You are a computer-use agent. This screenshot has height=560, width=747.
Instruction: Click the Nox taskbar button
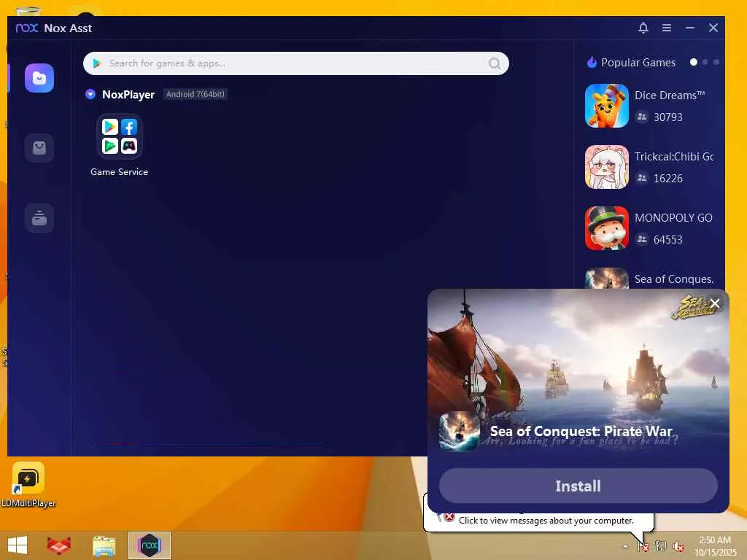pyautogui.click(x=150, y=545)
